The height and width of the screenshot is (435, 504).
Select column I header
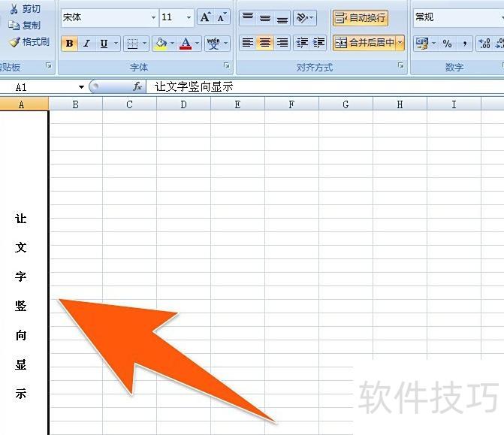point(454,104)
